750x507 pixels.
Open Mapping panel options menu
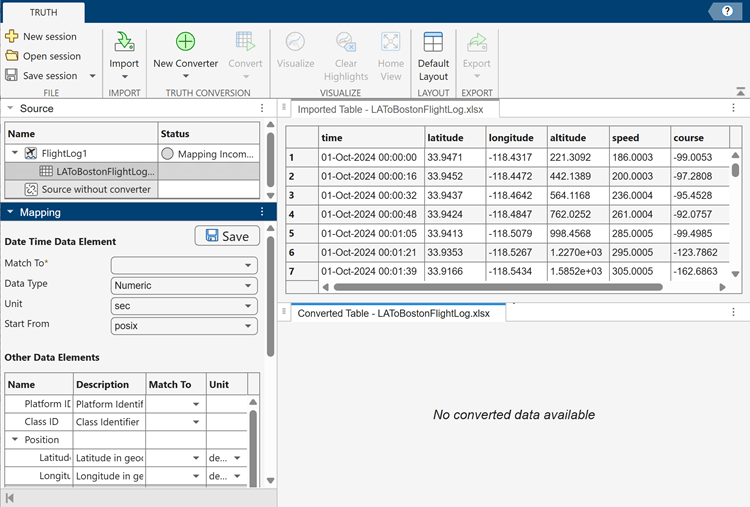262,211
